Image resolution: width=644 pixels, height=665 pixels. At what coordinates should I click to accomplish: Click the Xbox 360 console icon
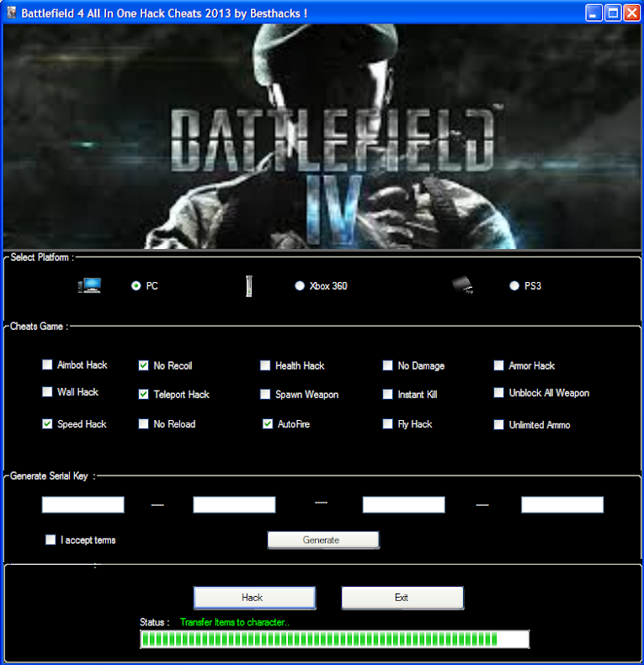tap(249, 286)
